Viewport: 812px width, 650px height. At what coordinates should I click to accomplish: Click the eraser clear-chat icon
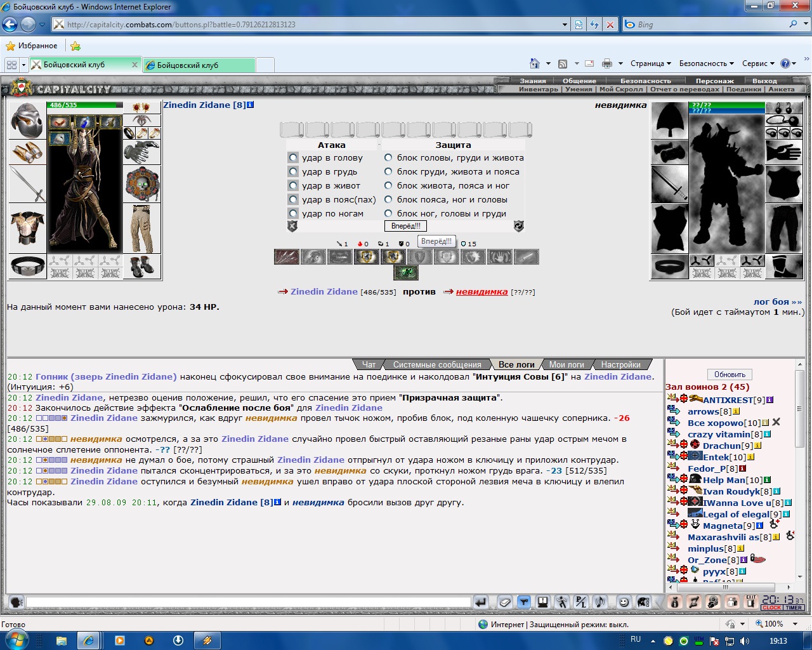[504, 602]
